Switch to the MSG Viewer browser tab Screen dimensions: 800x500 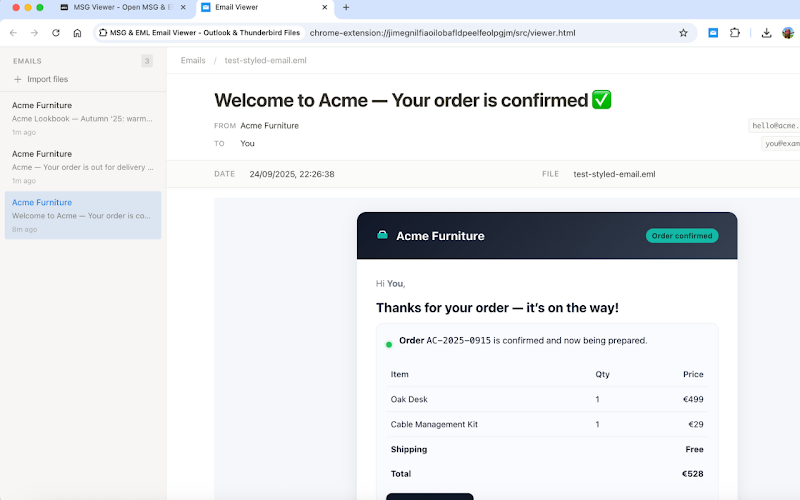click(120, 7)
